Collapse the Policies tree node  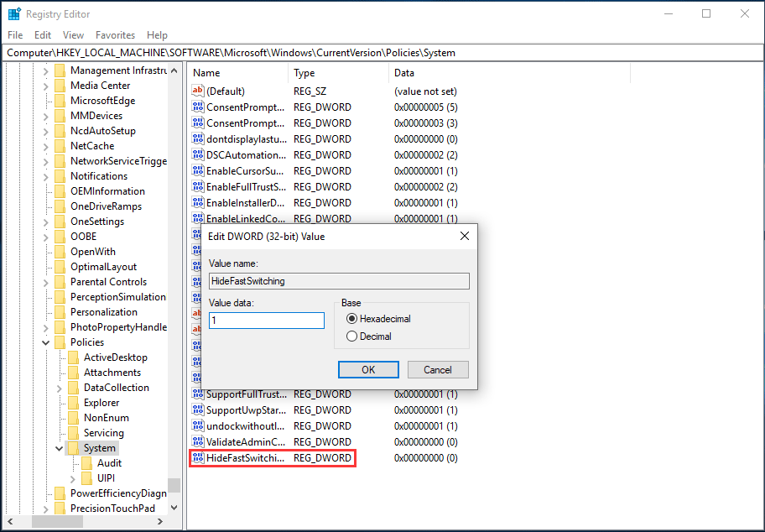point(45,342)
